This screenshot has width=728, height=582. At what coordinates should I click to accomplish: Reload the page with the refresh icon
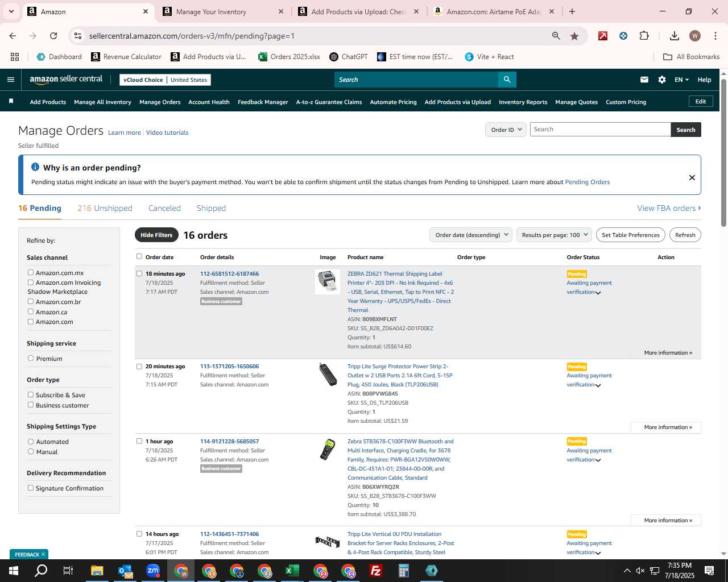(x=53, y=36)
